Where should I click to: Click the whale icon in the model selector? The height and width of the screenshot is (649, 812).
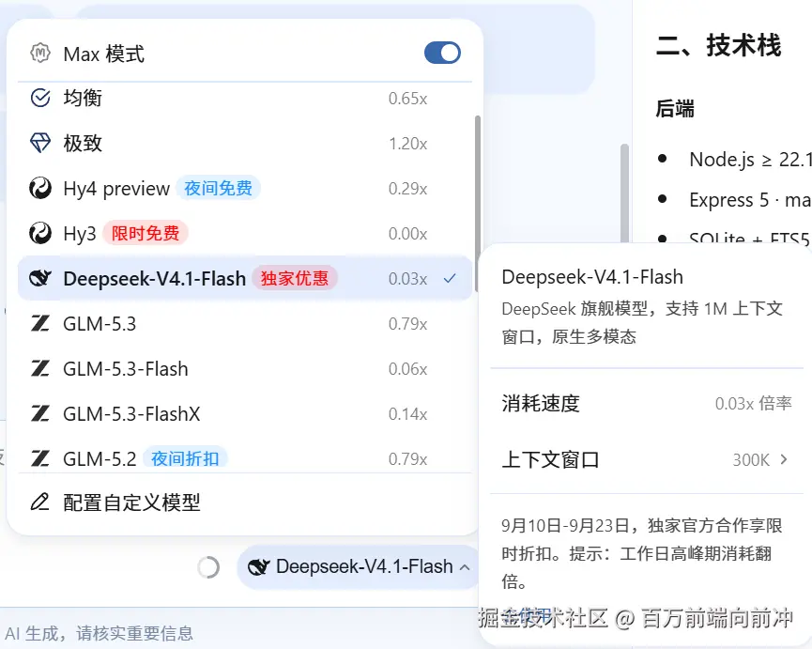pyautogui.click(x=258, y=566)
